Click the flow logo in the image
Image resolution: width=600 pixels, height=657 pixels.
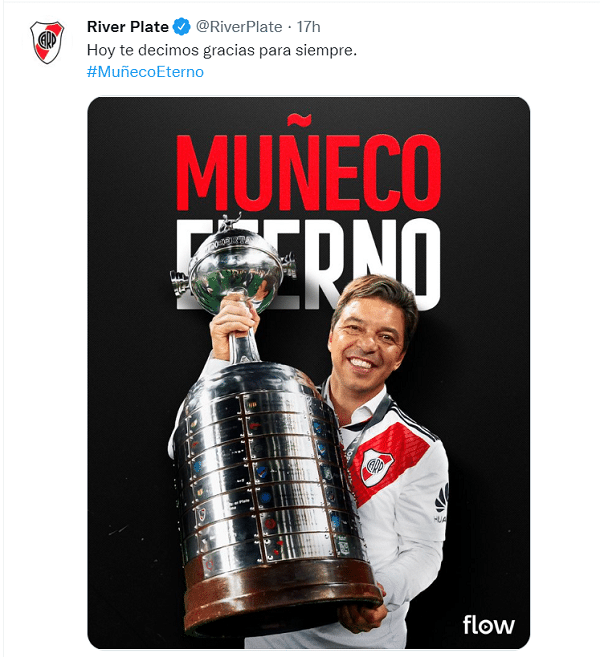pos(489,625)
